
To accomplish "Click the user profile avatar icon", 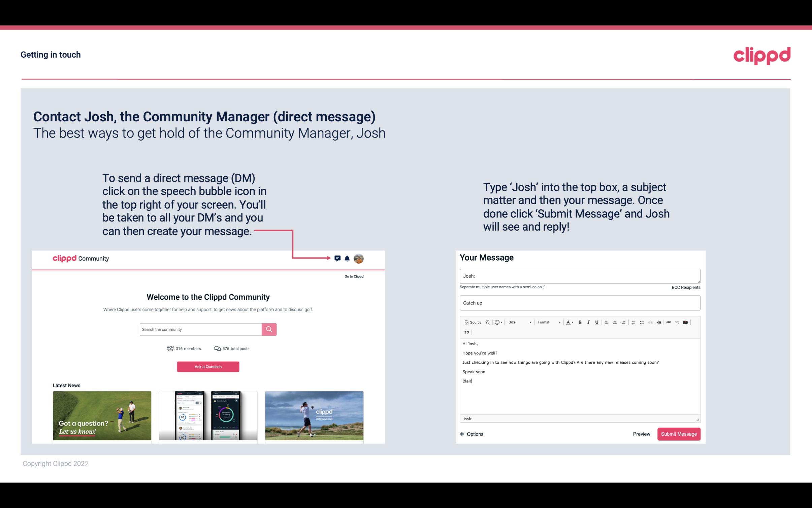I will click(359, 259).
